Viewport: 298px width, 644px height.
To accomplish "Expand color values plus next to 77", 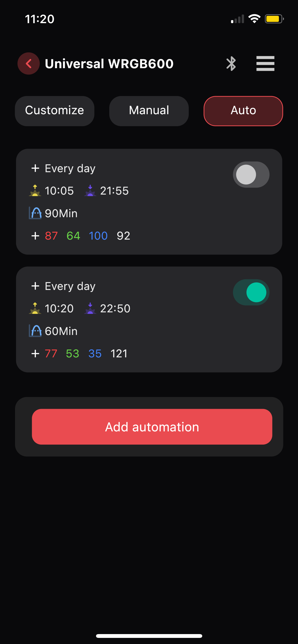I will (x=35, y=354).
